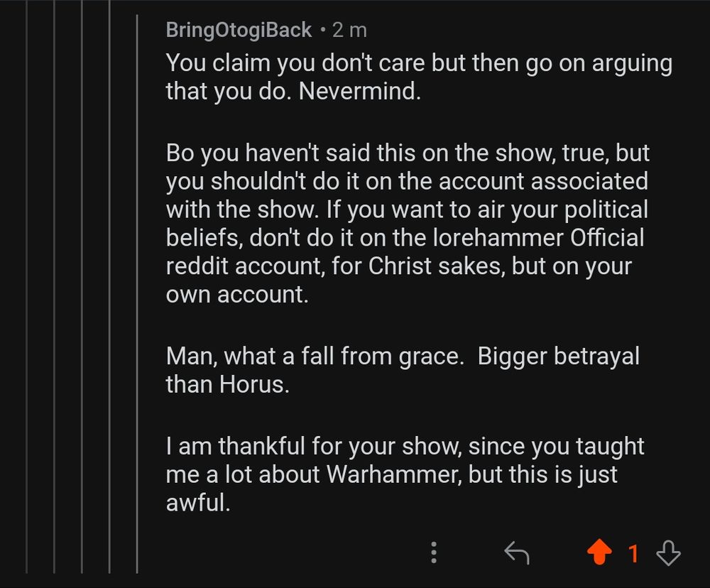Tap the 'You claim you don't care' paragraph
The height and width of the screenshot is (588, 710).
pyautogui.click(x=418, y=77)
